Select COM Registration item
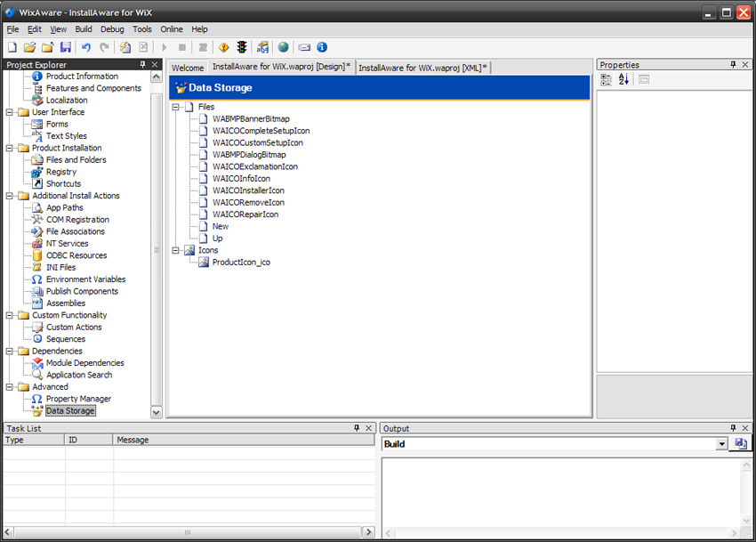Viewport: 756px width, 542px height. tap(77, 220)
